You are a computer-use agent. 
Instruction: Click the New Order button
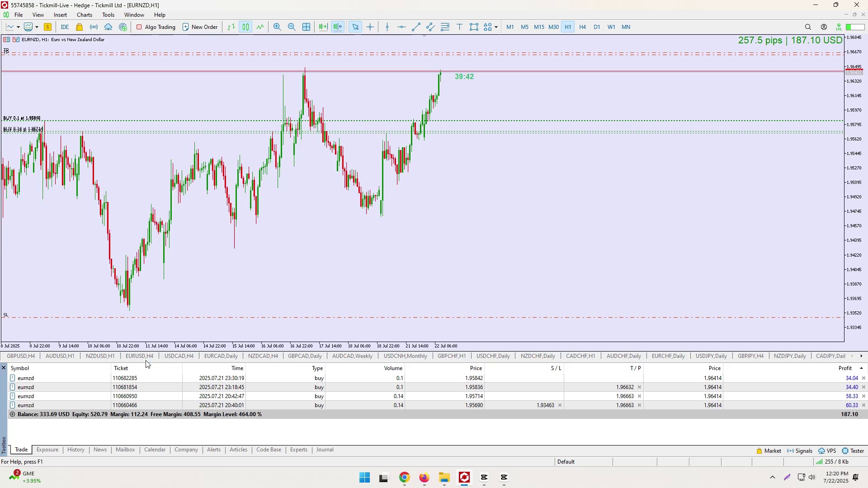coord(200,27)
